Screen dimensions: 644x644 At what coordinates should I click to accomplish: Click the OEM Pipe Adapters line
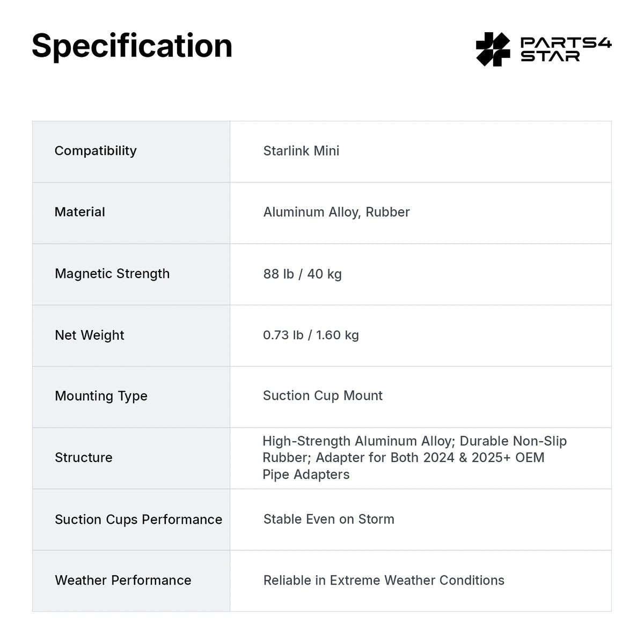click(306, 474)
